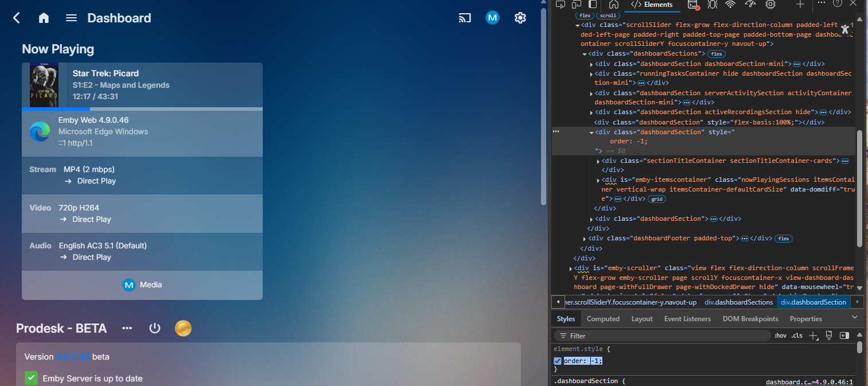This screenshot has height=386, width=868.
Task: Focus the Styles Filter input
Action: click(x=663, y=336)
